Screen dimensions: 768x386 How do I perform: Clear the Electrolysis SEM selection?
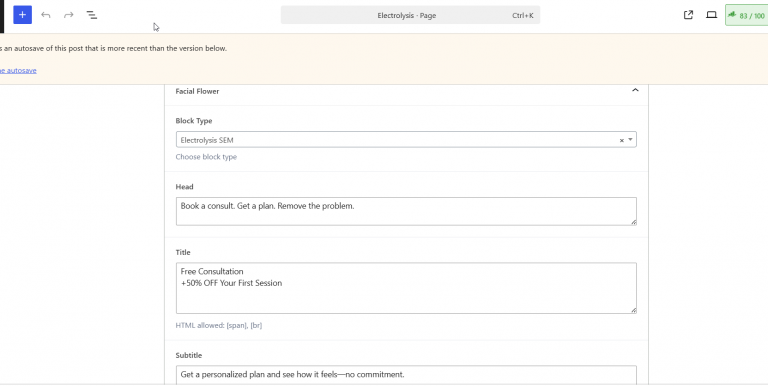tap(622, 140)
